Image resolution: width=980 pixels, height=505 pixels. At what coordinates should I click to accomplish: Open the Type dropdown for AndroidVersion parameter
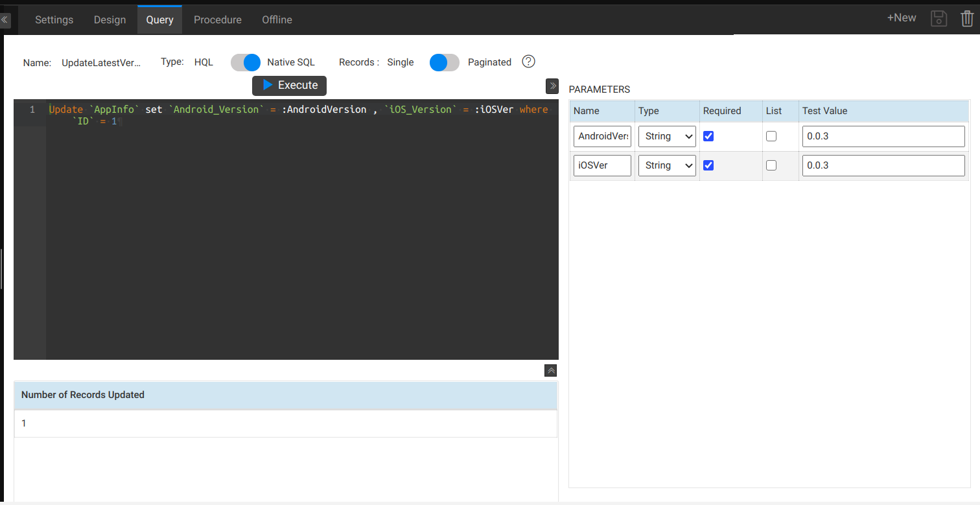click(x=667, y=136)
